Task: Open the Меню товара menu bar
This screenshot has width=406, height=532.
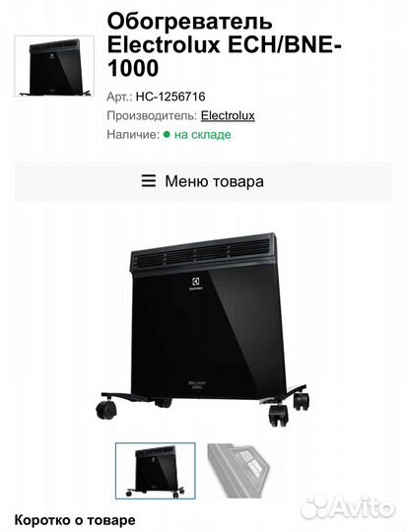Action: click(203, 181)
